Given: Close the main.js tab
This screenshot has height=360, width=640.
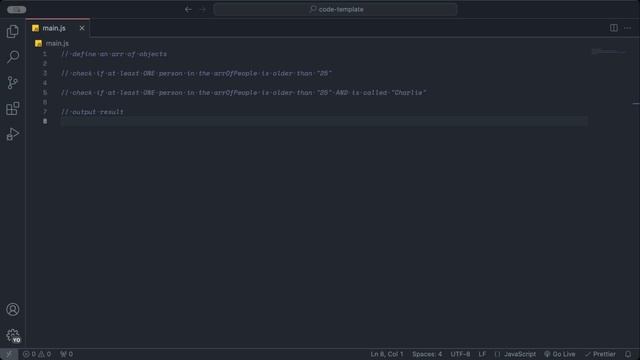Looking at the screenshot, I should (x=82, y=28).
